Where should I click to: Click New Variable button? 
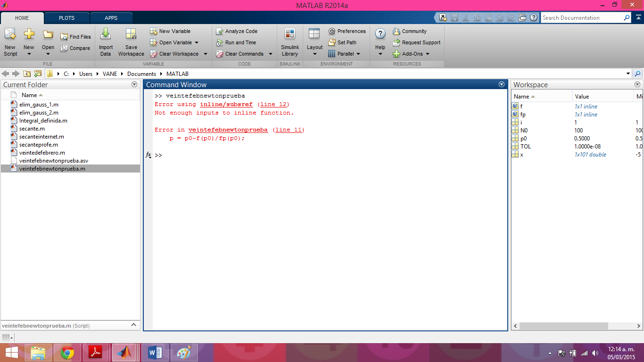pos(170,31)
